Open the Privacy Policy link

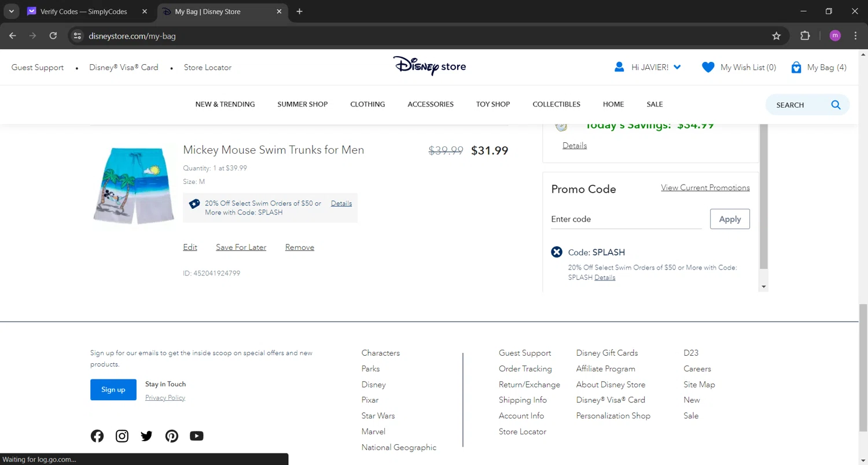pyautogui.click(x=165, y=398)
